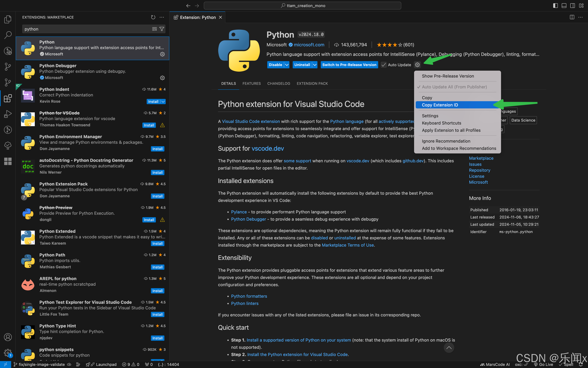
Task: Click errors and warnings count in status bar
Action: coord(131,364)
